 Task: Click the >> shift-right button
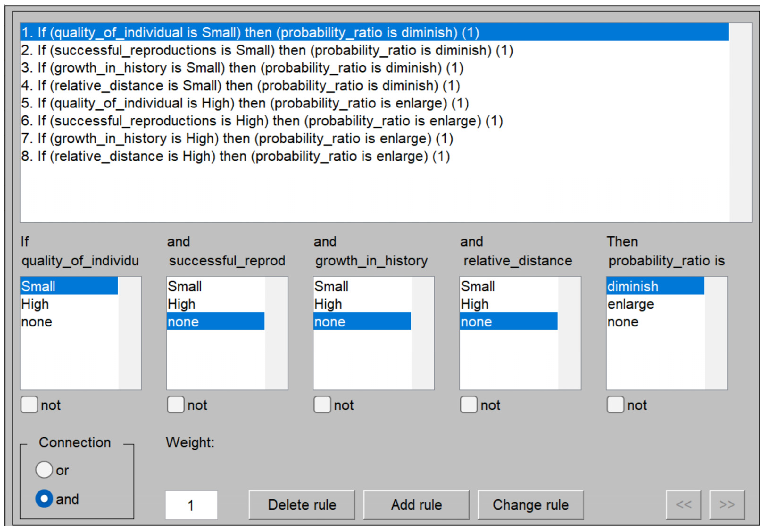click(x=727, y=505)
